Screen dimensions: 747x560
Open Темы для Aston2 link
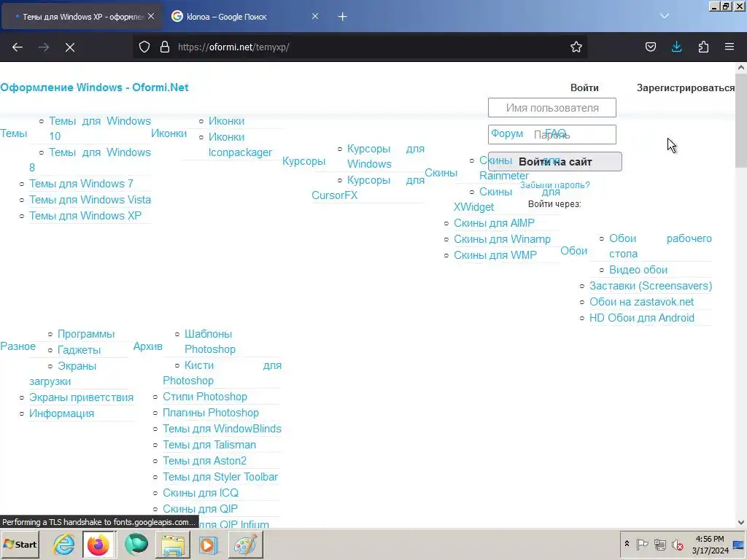[x=204, y=461]
